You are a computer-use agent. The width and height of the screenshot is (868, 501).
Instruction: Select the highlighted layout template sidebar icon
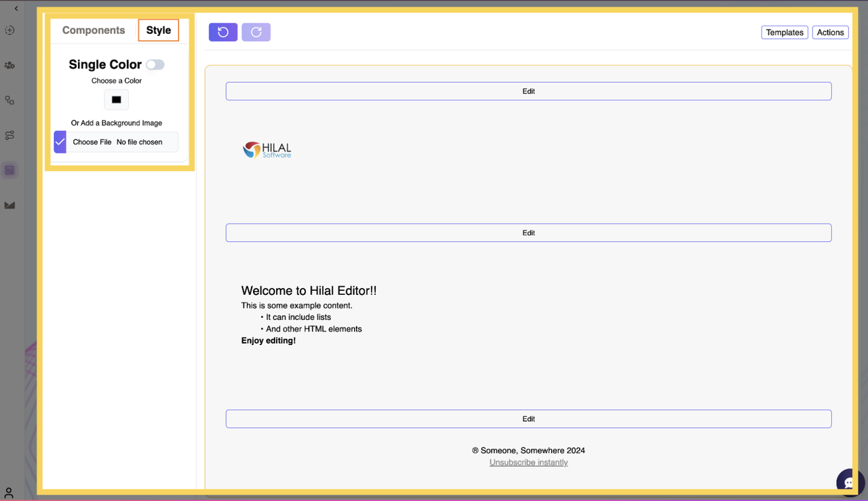(9, 170)
